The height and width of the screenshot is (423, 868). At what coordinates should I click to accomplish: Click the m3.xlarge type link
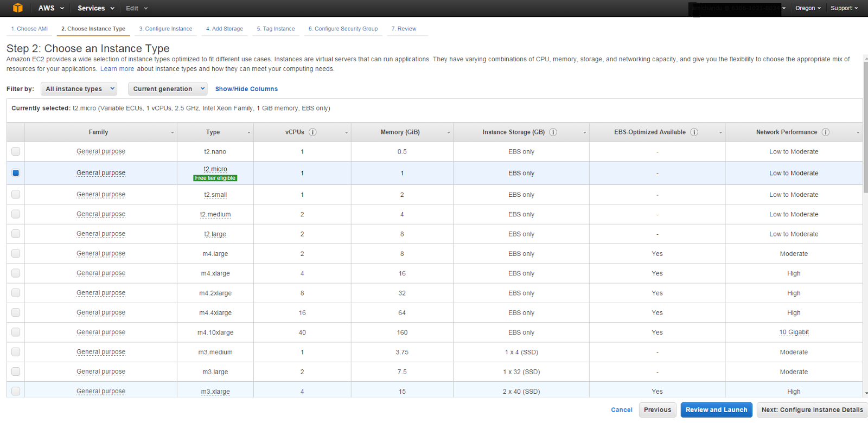pyautogui.click(x=215, y=392)
